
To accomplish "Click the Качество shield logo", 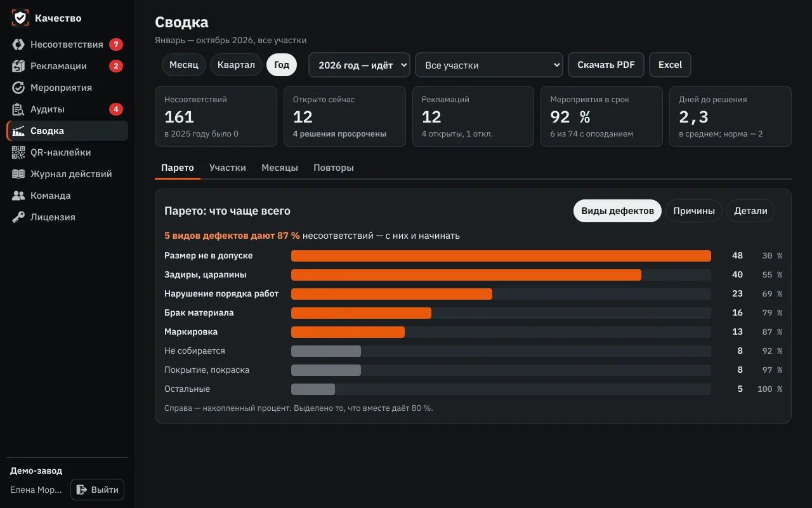I will 20,18.
